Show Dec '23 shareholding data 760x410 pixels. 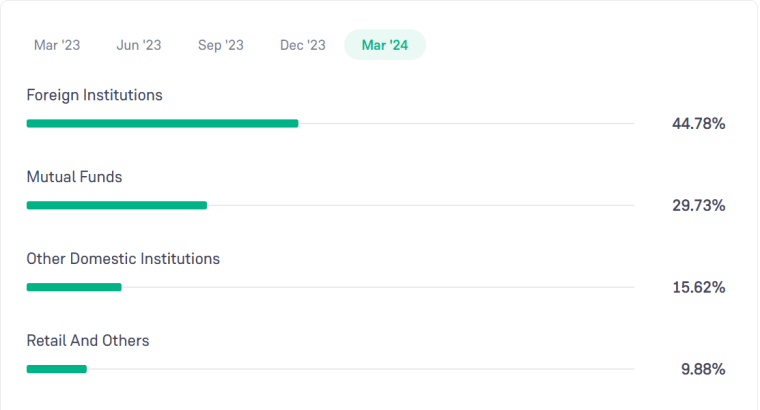303,45
